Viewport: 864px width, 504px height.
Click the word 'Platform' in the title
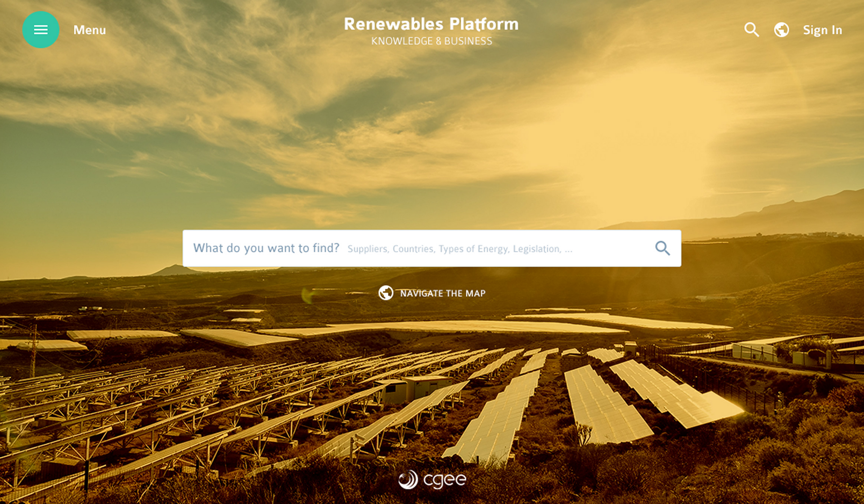coord(484,24)
